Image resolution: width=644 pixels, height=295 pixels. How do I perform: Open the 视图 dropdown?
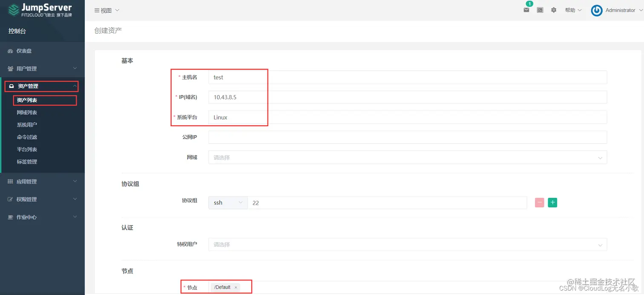click(107, 10)
